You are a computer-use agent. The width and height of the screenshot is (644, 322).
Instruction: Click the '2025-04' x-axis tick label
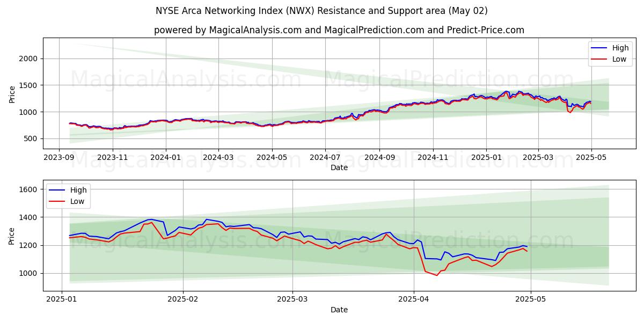414,299
